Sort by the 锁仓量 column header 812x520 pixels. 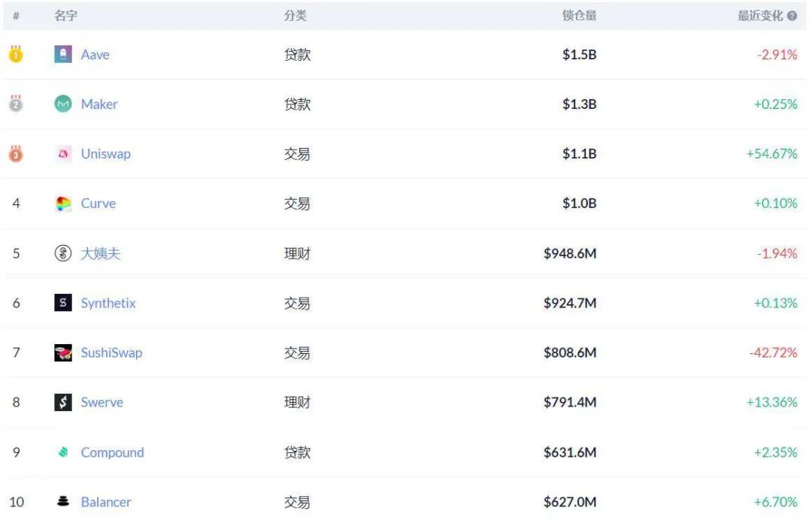pyautogui.click(x=579, y=16)
